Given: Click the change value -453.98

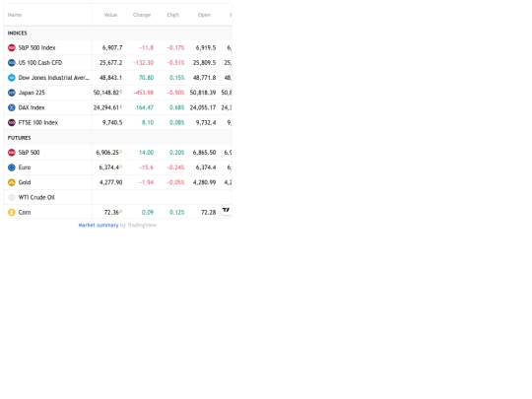Looking at the screenshot, I should 144,93.
